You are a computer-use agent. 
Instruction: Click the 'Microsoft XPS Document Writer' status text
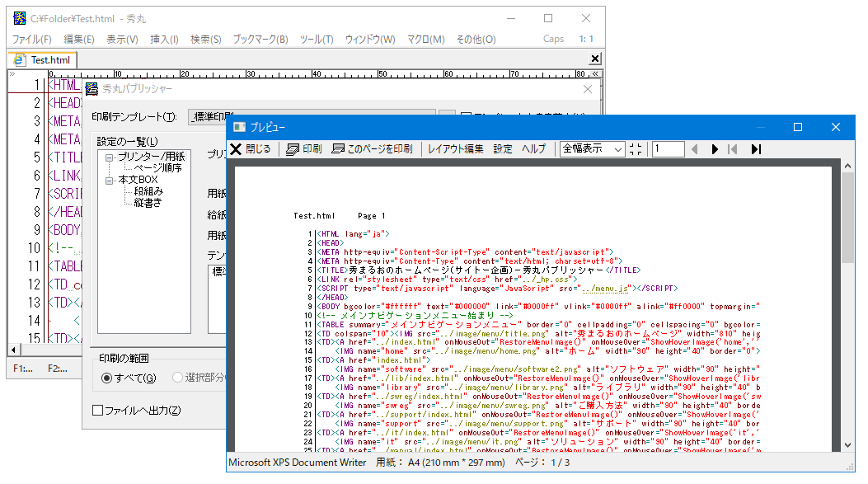(298, 463)
